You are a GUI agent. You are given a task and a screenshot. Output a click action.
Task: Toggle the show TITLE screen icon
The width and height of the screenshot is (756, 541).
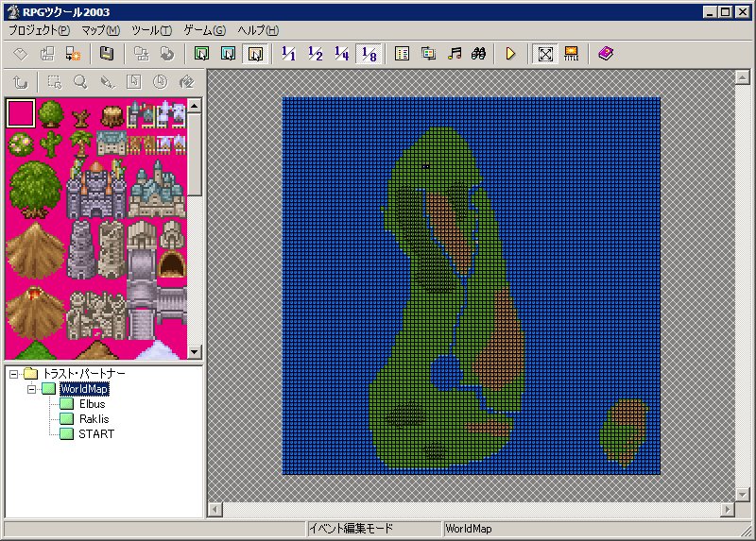[572, 54]
